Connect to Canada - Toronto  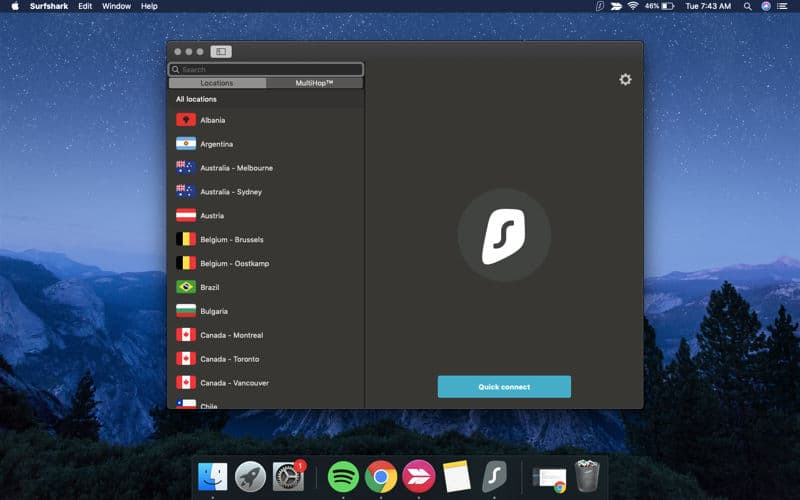[266, 359]
